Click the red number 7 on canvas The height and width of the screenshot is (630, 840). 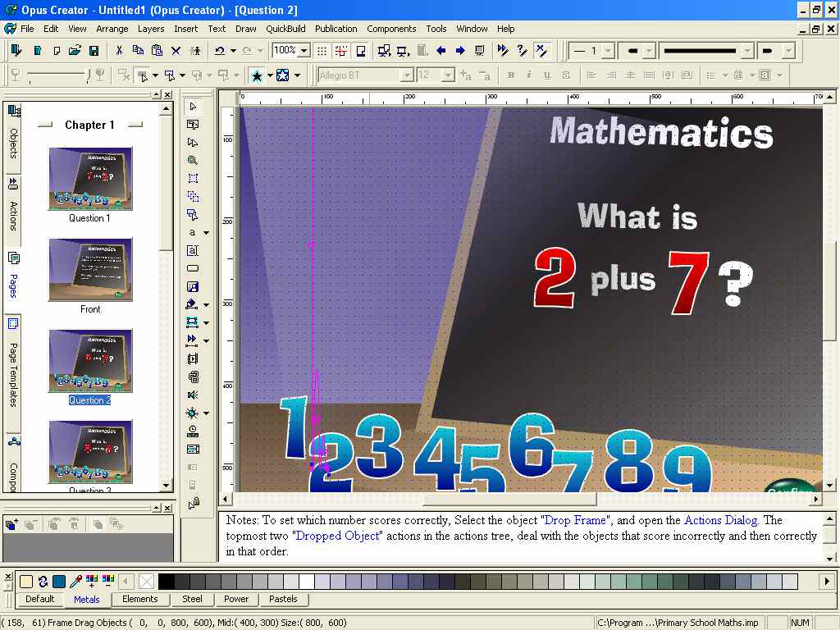click(x=688, y=282)
